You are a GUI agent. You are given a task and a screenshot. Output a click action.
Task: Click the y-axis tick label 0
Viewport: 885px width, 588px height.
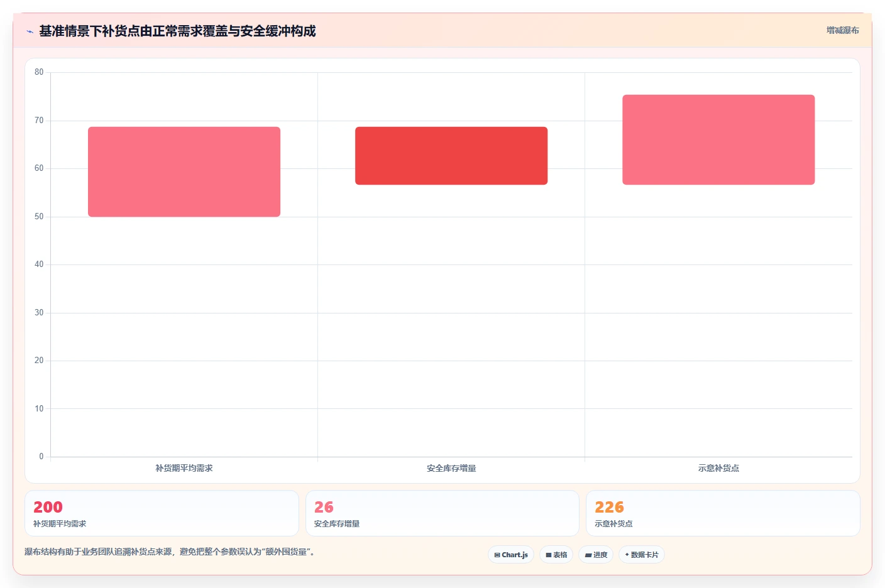pyautogui.click(x=41, y=457)
